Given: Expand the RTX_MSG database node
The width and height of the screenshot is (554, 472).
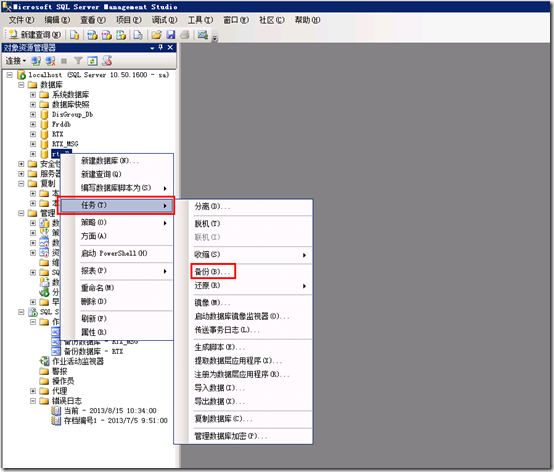Looking at the screenshot, I should pos(33,144).
